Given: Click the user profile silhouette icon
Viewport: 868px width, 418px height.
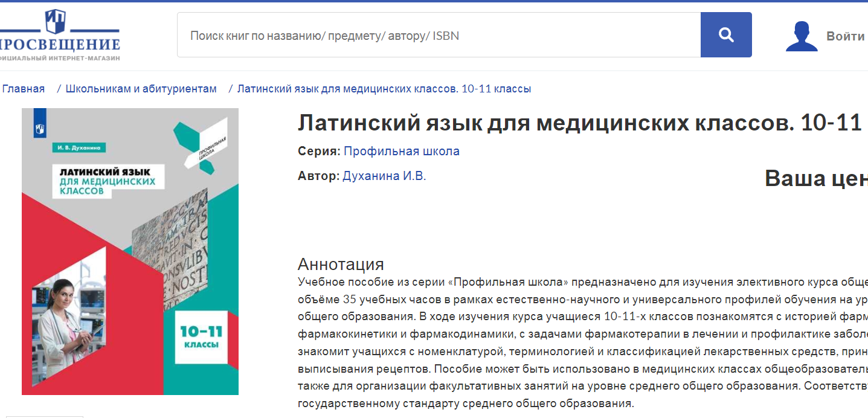Looking at the screenshot, I should click(801, 36).
